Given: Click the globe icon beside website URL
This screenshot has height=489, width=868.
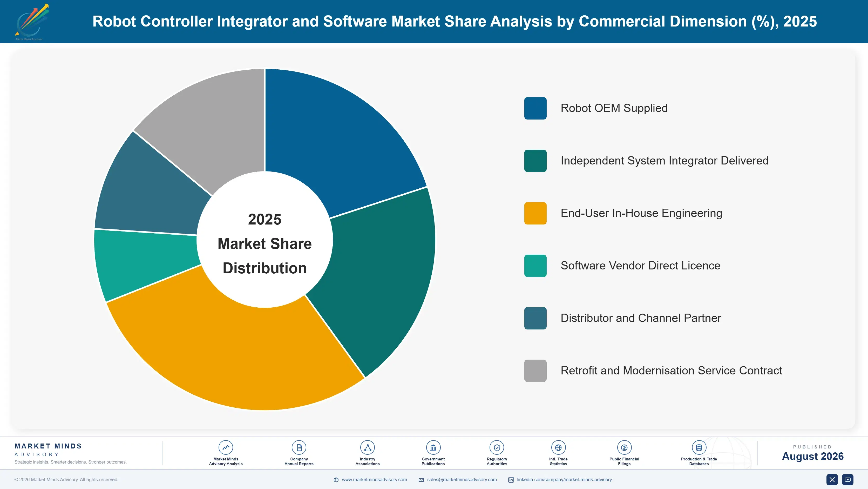Looking at the screenshot, I should coord(336,480).
